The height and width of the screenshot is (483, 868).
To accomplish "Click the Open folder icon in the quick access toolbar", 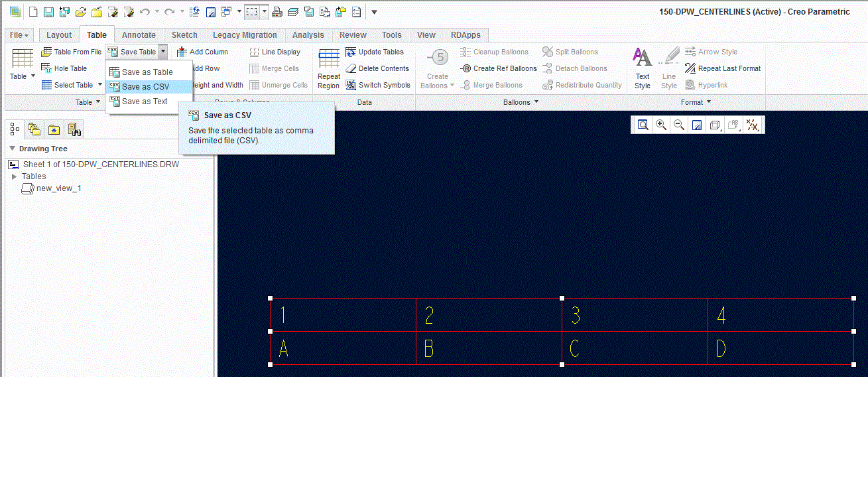I will pyautogui.click(x=81, y=12).
